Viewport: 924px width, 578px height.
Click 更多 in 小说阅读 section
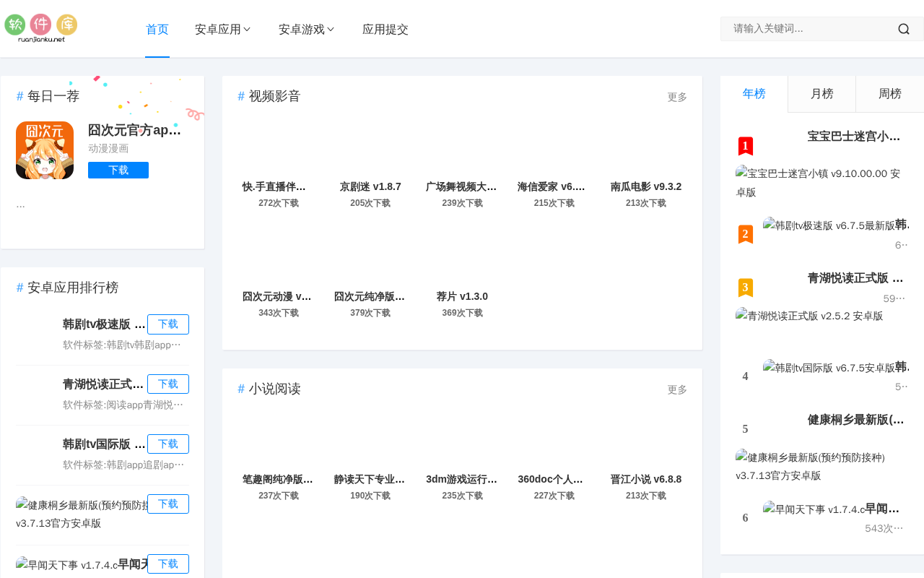click(677, 389)
